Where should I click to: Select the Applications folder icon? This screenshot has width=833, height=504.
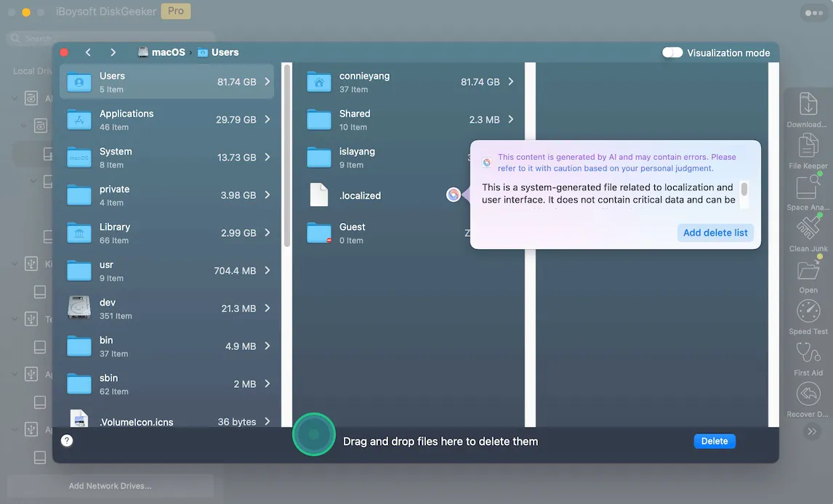click(x=79, y=120)
